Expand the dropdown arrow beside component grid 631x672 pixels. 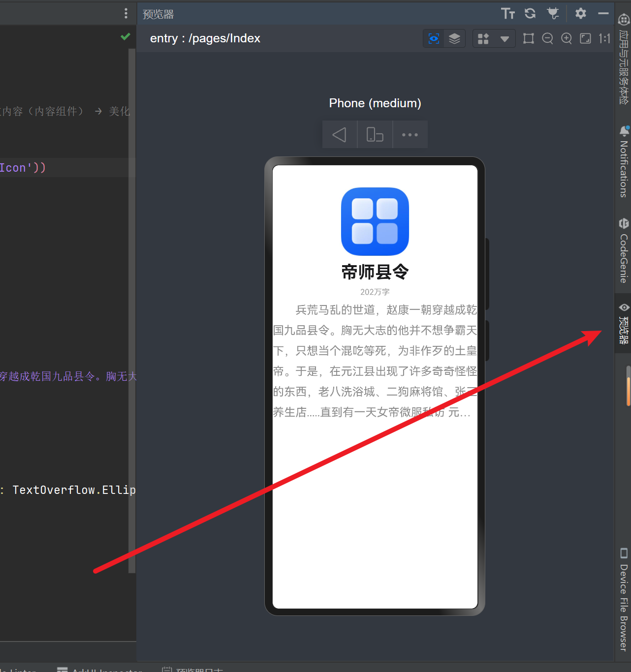click(x=505, y=39)
